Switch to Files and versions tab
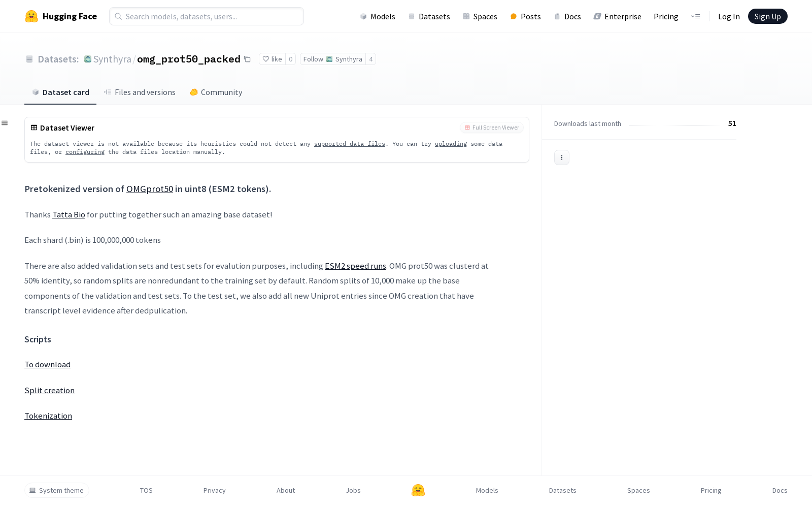Viewport: 812px width, 508px height. point(140,92)
